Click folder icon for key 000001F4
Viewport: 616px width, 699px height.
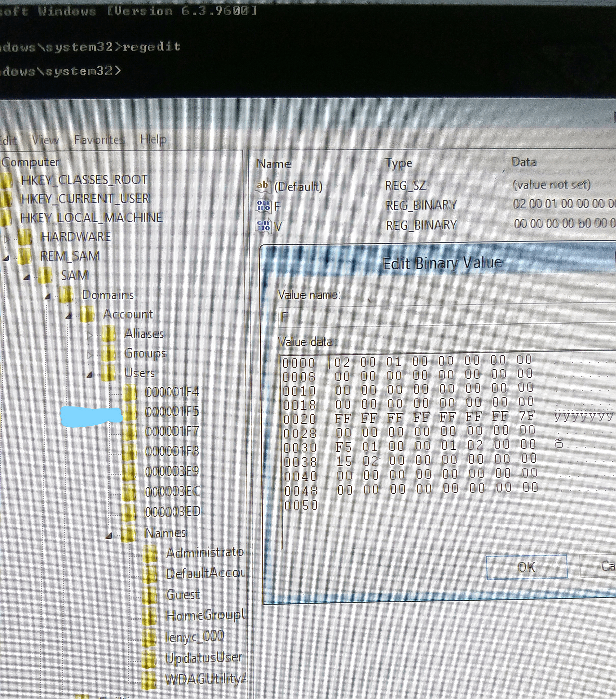coord(130,393)
